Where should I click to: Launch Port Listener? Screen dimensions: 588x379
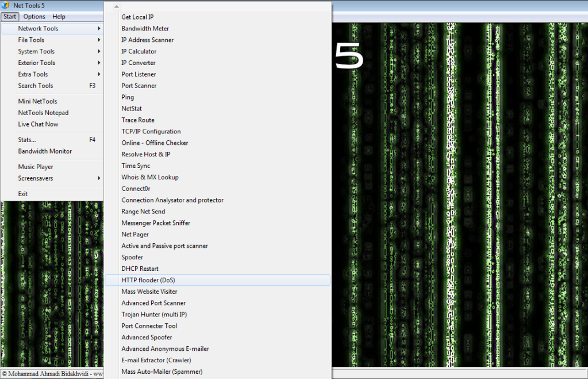click(x=217, y=74)
